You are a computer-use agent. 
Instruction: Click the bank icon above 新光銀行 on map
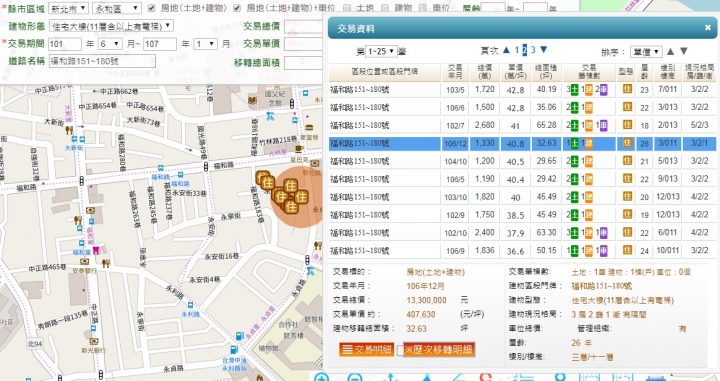(x=93, y=341)
